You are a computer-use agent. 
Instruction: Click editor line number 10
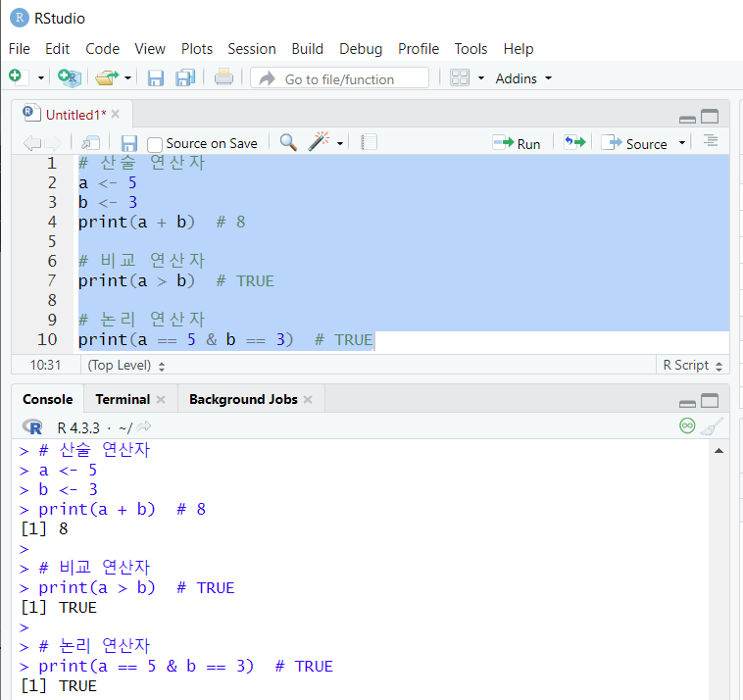47,339
